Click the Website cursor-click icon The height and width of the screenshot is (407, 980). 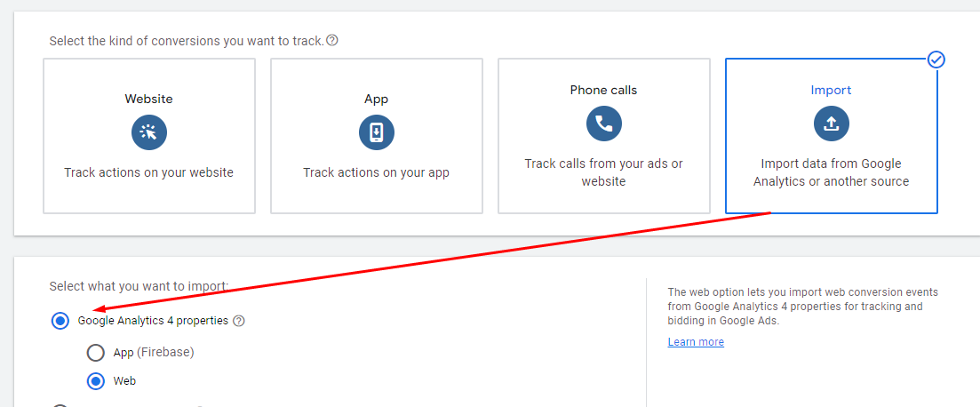[x=148, y=132]
